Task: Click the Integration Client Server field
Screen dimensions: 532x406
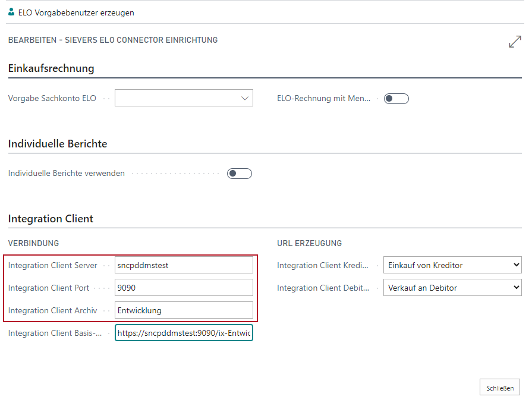Action: coord(184,265)
